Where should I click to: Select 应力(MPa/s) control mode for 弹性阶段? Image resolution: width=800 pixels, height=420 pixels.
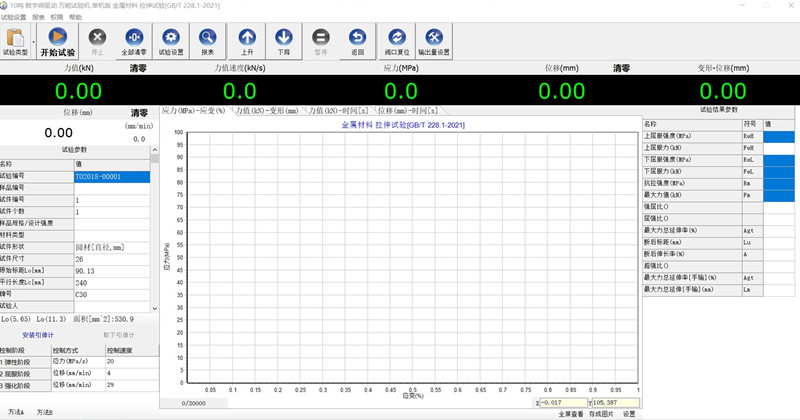[x=79, y=361]
